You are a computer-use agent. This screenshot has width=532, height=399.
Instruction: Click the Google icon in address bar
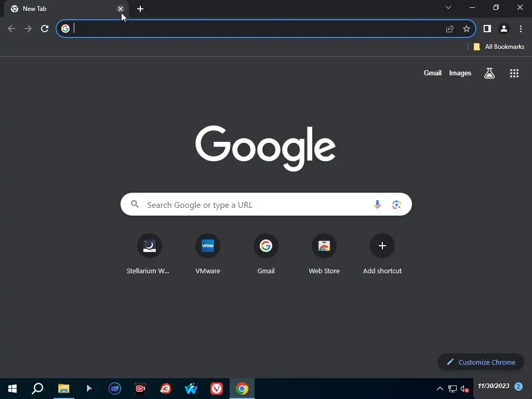[x=65, y=29]
